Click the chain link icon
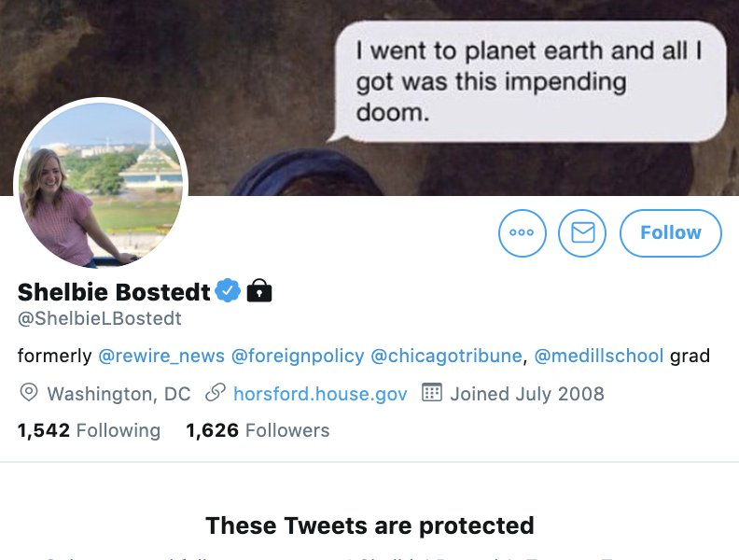739x560 pixels. coord(216,393)
